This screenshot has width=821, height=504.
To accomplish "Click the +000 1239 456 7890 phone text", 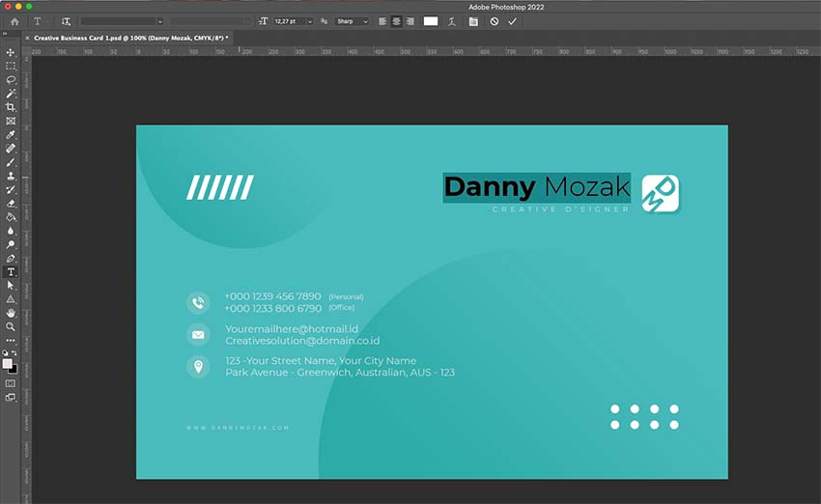I will point(272,296).
